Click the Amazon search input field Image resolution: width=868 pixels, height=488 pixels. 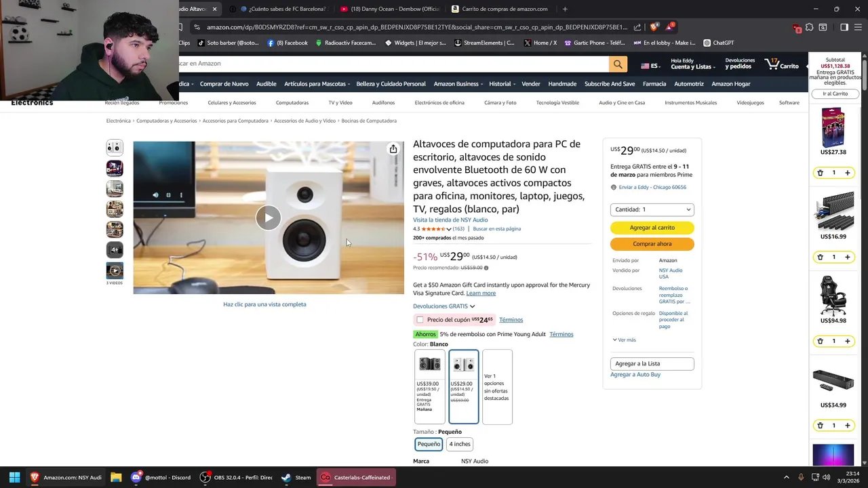tap(393, 64)
